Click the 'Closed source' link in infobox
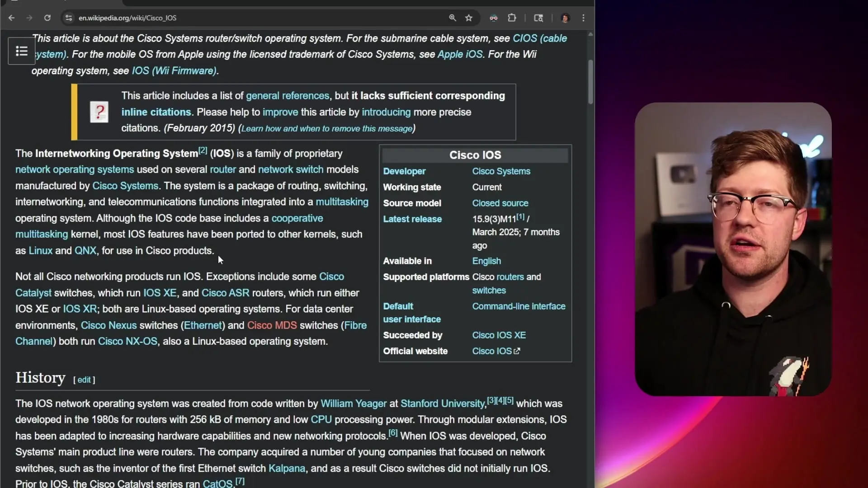 tap(500, 203)
